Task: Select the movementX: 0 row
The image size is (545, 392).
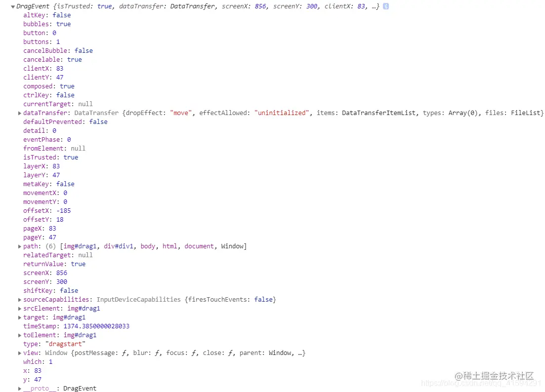Action: [x=45, y=193]
